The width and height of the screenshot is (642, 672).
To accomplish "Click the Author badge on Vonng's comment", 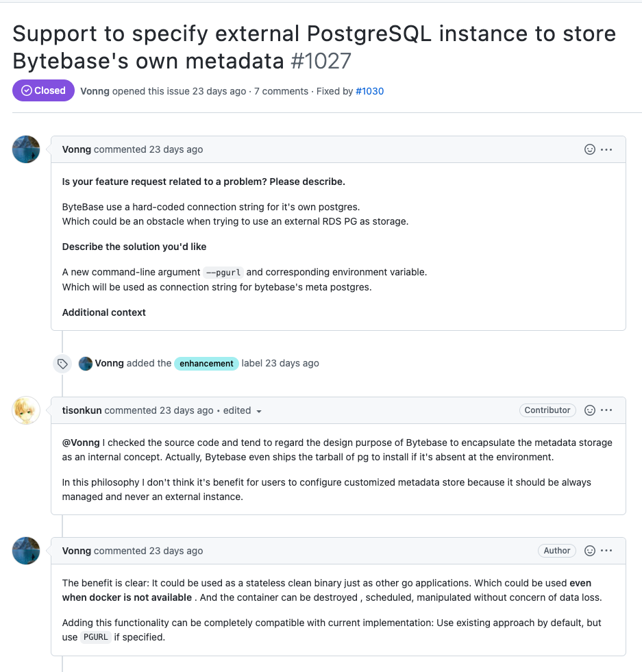I will 556,551.
